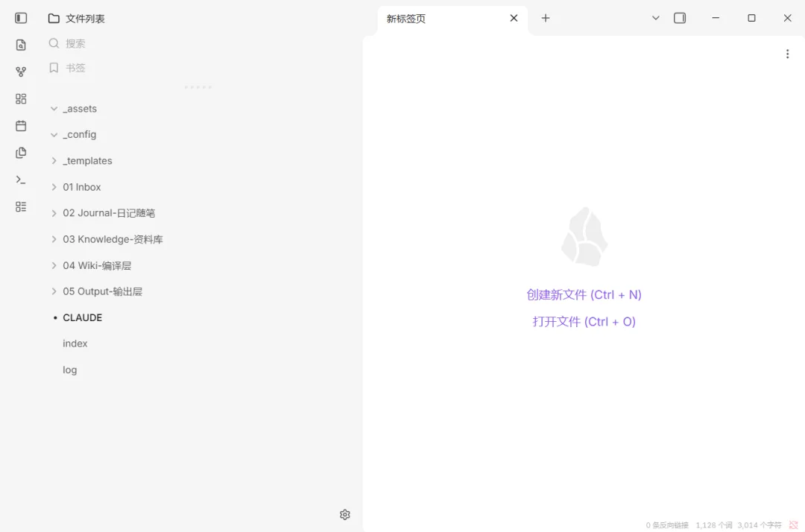Open the log note

[70, 370]
